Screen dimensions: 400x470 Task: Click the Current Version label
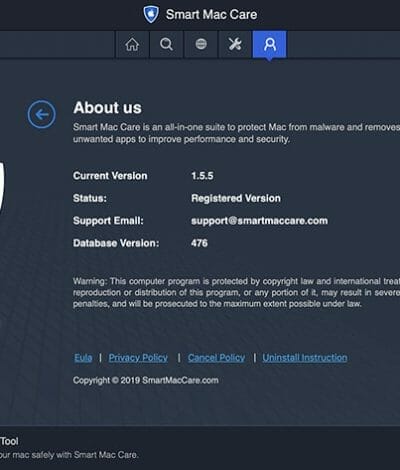[110, 176]
